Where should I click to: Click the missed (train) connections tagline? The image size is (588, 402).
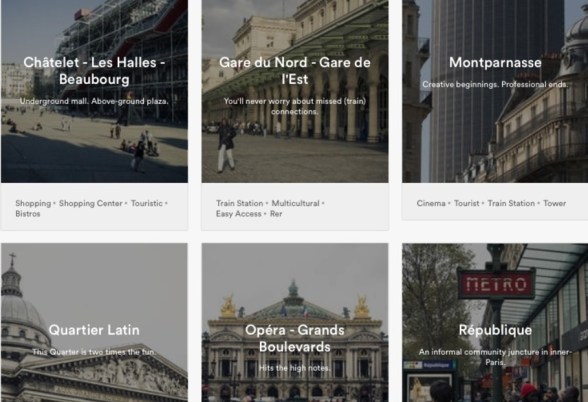click(295, 106)
